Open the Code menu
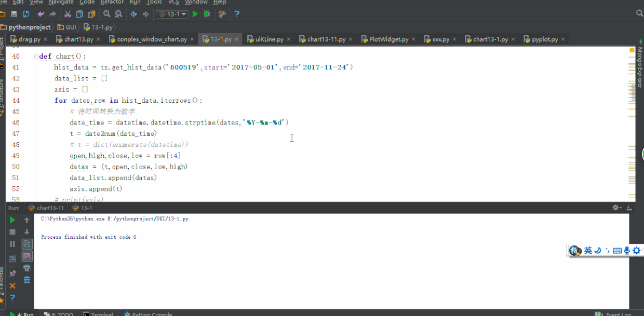 [87, 2]
